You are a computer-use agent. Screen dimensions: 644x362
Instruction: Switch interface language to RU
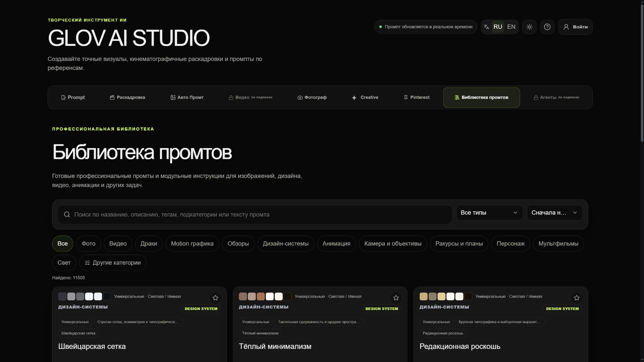(498, 27)
